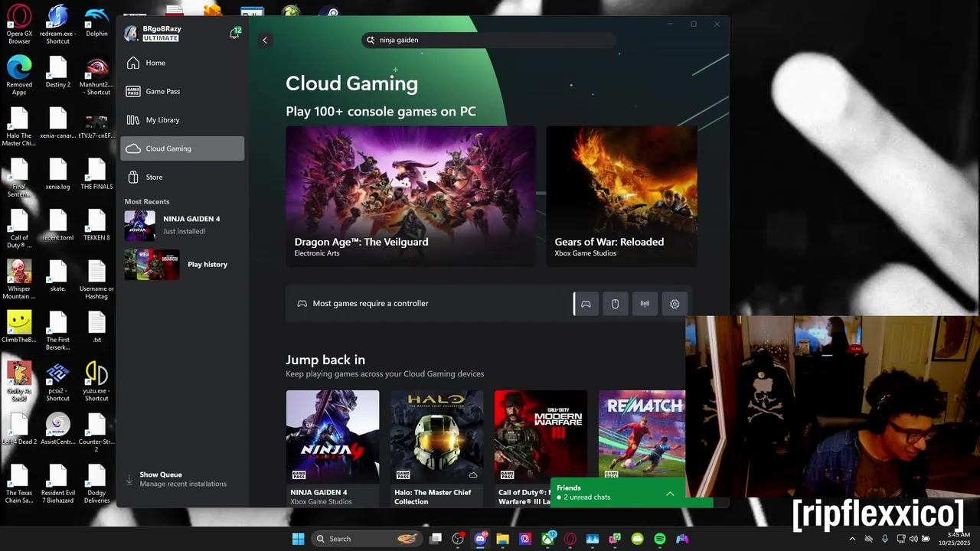The height and width of the screenshot is (551, 980).
Task: Open the notifications bell with 12 badge
Action: 235,34
